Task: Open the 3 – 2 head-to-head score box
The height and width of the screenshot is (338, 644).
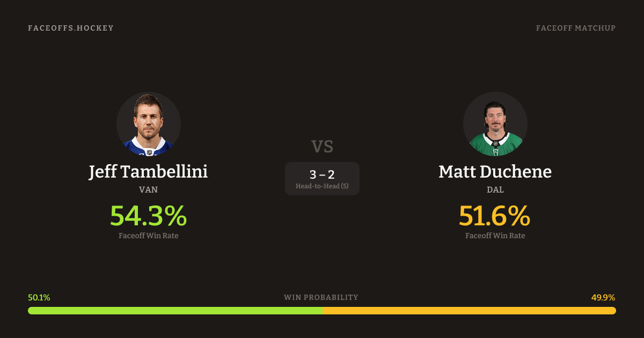Action: tap(322, 174)
